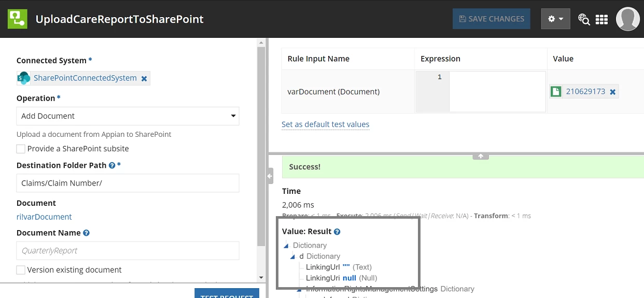This screenshot has height=298, width=644.
Task: Click the Destination Folder Path input field
Action: point(128,183)
